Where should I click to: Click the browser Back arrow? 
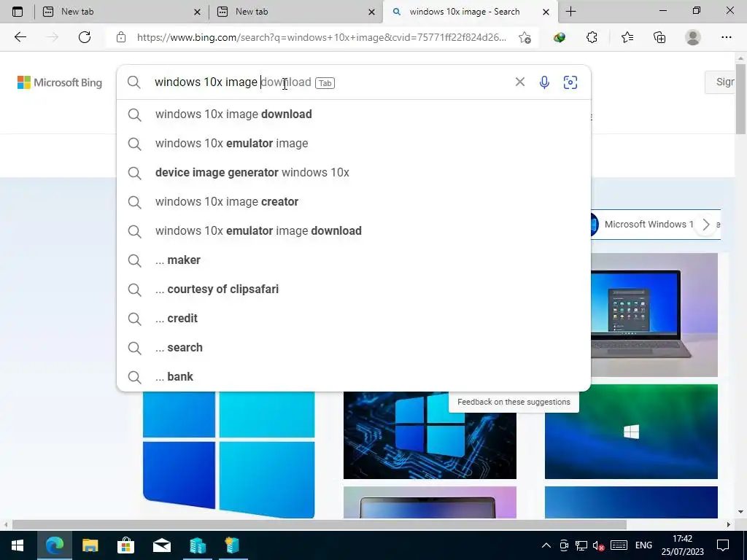tap(20, 37)
